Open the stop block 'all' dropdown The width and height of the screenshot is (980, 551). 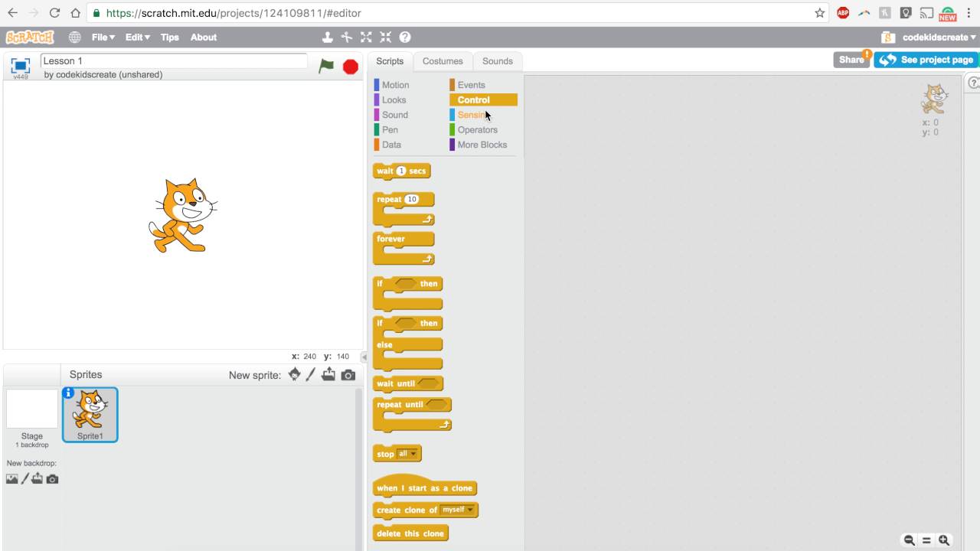408,454
